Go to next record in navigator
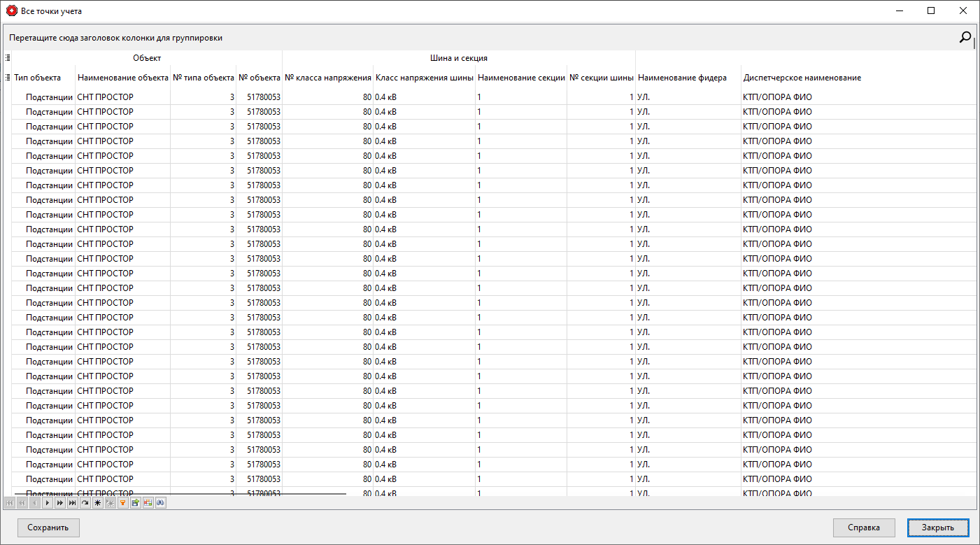This screenshot has width=980, height=545. tap(47, 502)
